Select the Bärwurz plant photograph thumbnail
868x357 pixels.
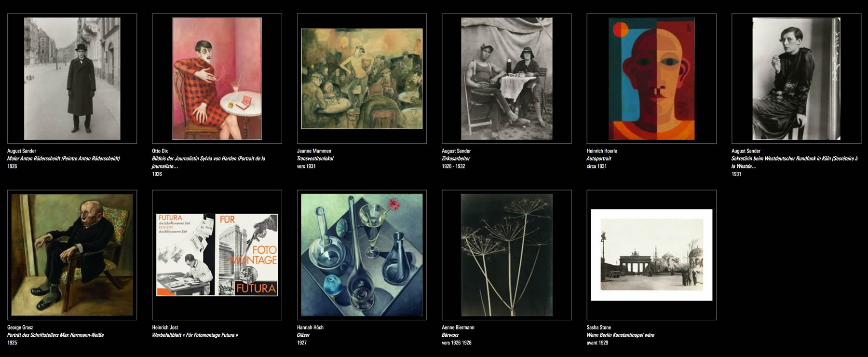pos(507,255)
